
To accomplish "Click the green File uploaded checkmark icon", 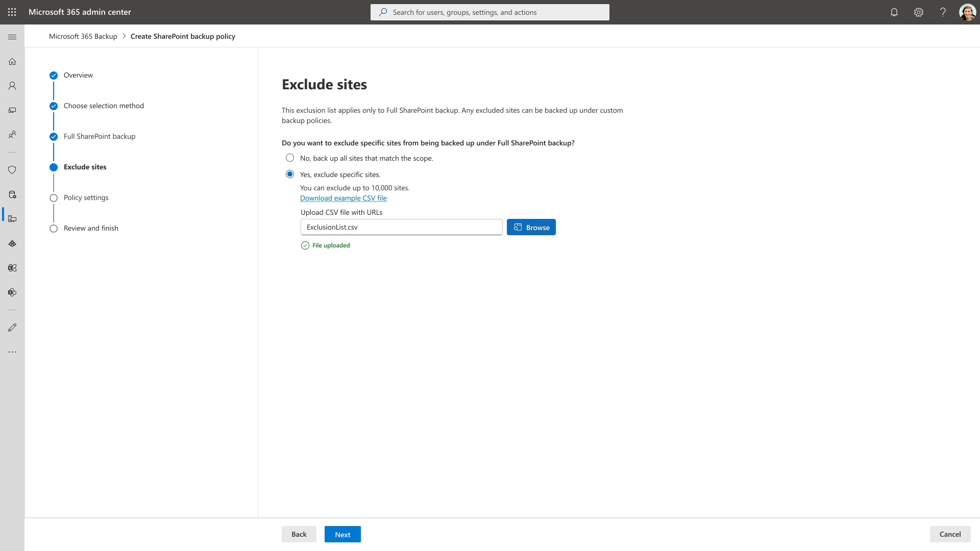I will [305, 245].
